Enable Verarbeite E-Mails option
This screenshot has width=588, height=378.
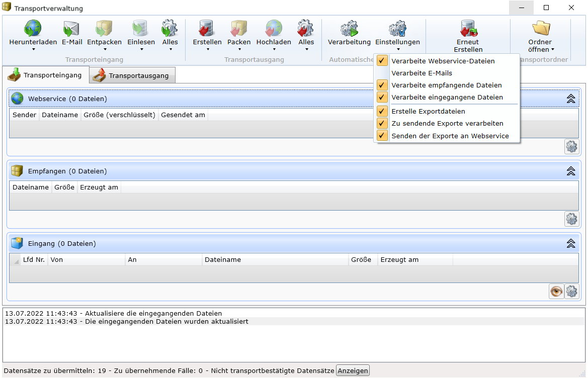coord(422,73)
